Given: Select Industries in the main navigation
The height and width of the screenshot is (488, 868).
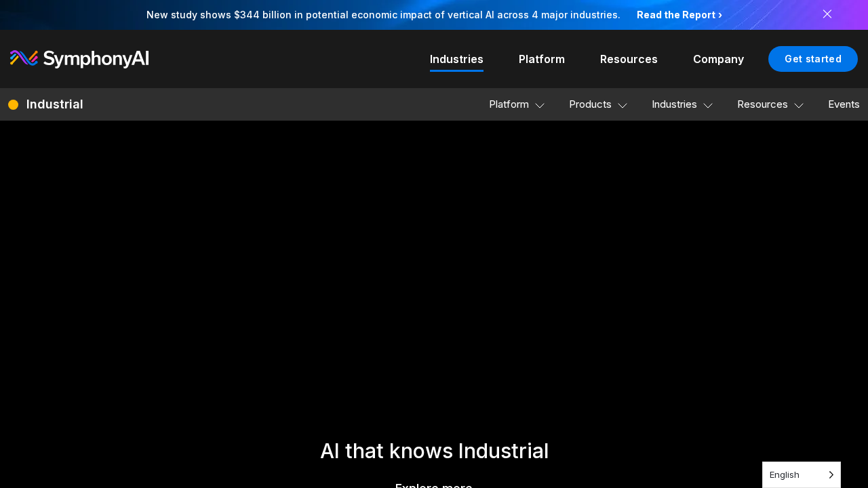Looking at the screenshot, I should click(x=456, y=59).
